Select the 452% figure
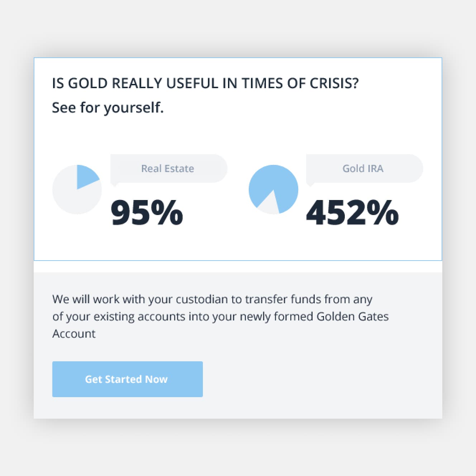The width and height of the screenshot is (476, 476). (352, 213)
